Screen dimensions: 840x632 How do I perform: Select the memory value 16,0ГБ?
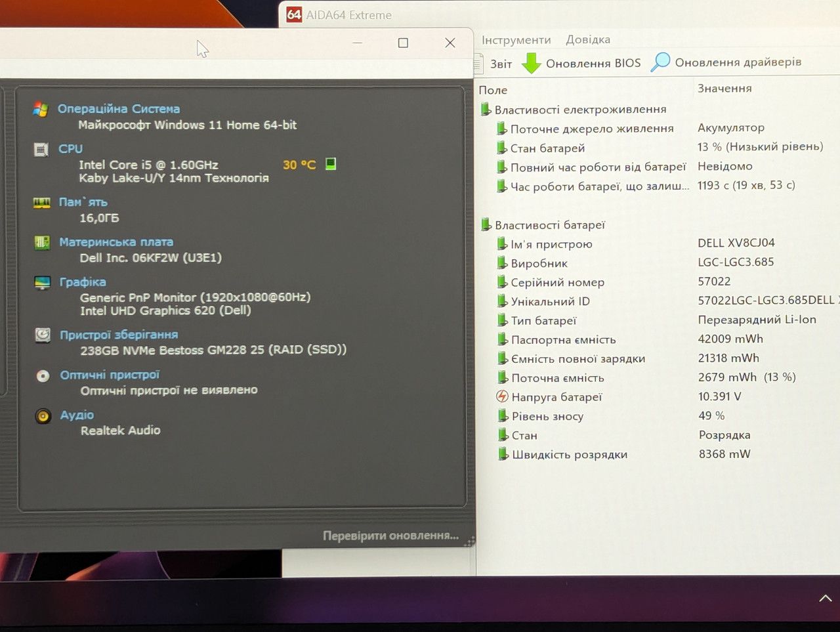99,218
